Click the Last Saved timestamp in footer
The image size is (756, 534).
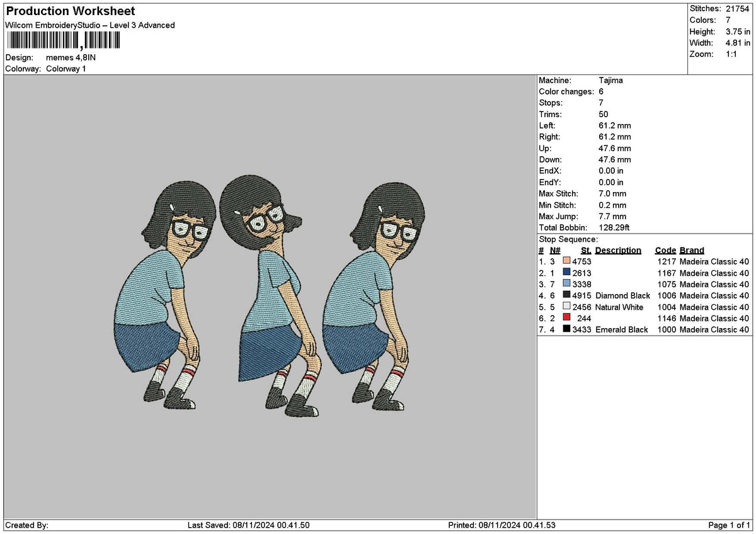(249, 525)
